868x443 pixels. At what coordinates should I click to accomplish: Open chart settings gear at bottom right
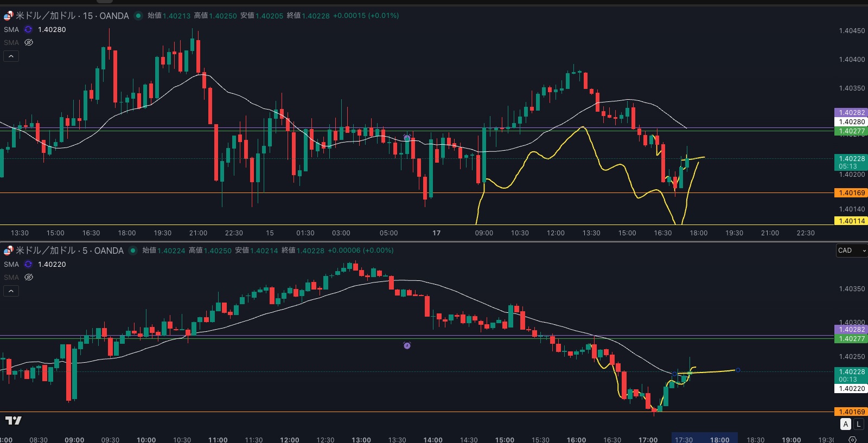pyautogui.click(x=852, y=439)
